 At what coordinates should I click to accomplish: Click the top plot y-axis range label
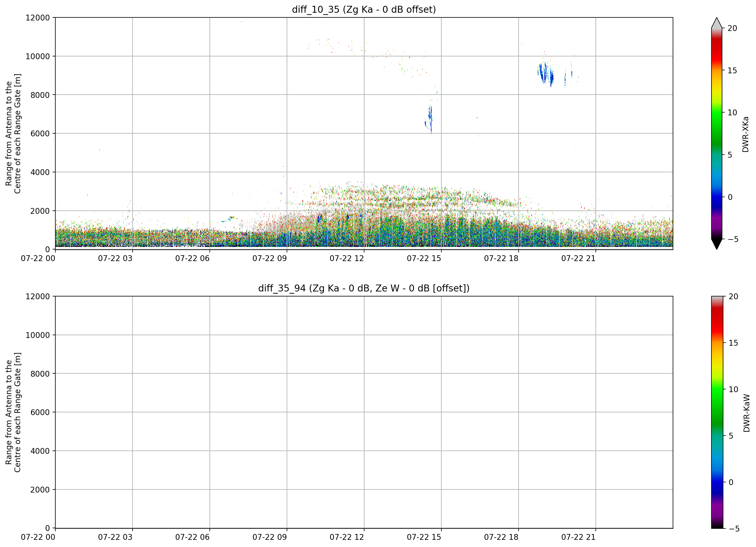[13, 133]
